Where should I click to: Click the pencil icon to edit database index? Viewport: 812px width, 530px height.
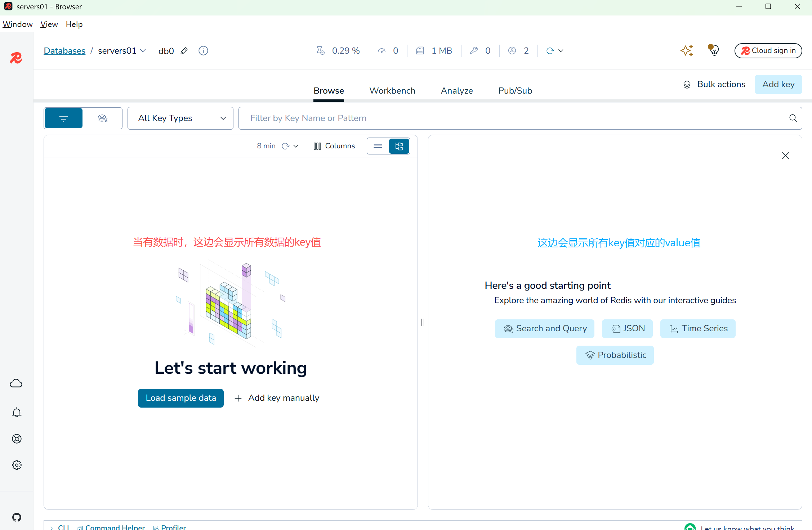[184, 51]
